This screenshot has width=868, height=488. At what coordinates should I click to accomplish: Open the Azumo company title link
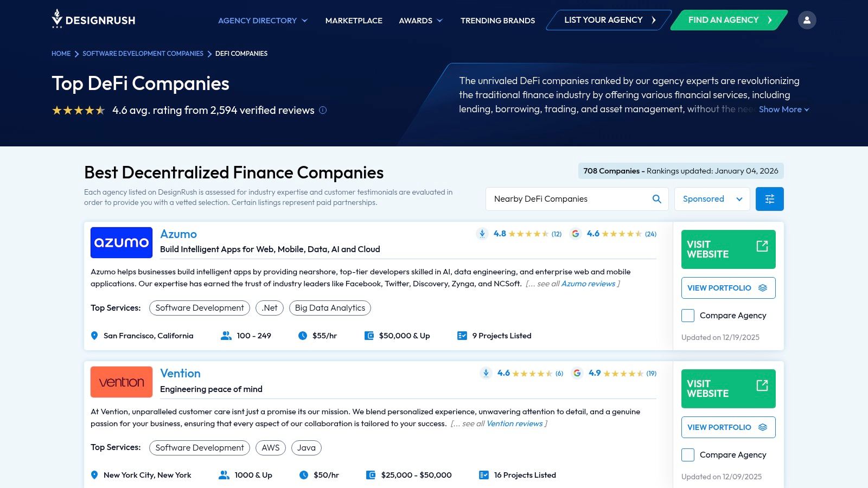coord(178,234)
